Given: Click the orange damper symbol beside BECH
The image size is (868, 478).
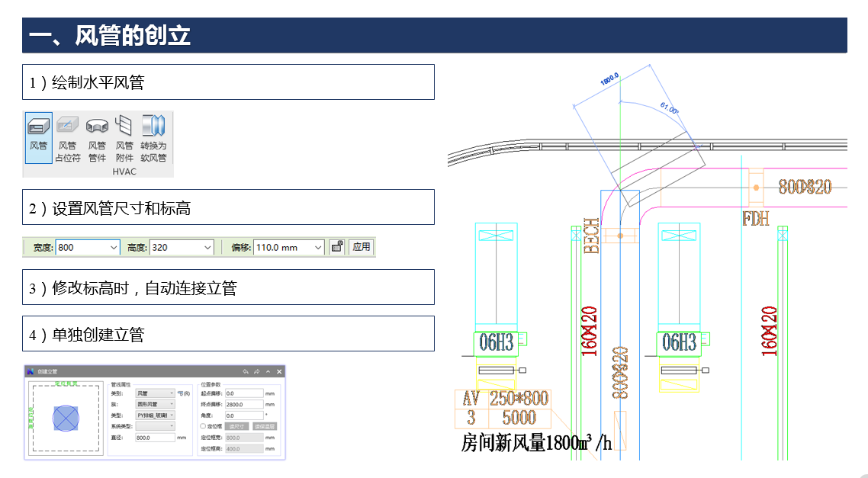Looking at the screenshot, I should (x=620, y=236).
